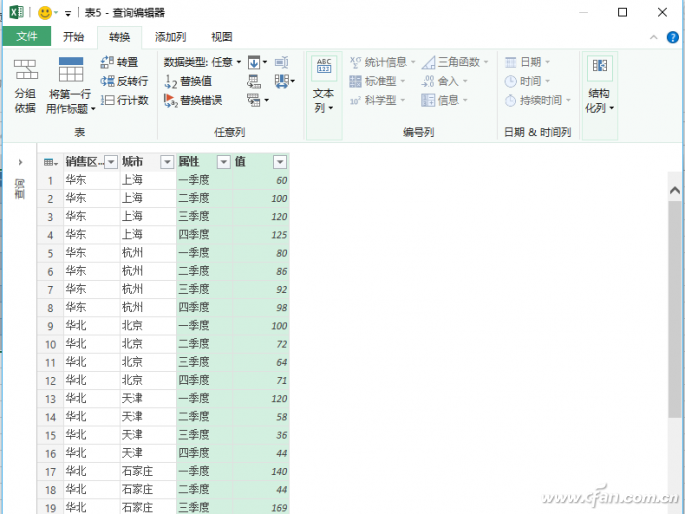Click Structured Column (结构化列) icon

tap(600, 66)
